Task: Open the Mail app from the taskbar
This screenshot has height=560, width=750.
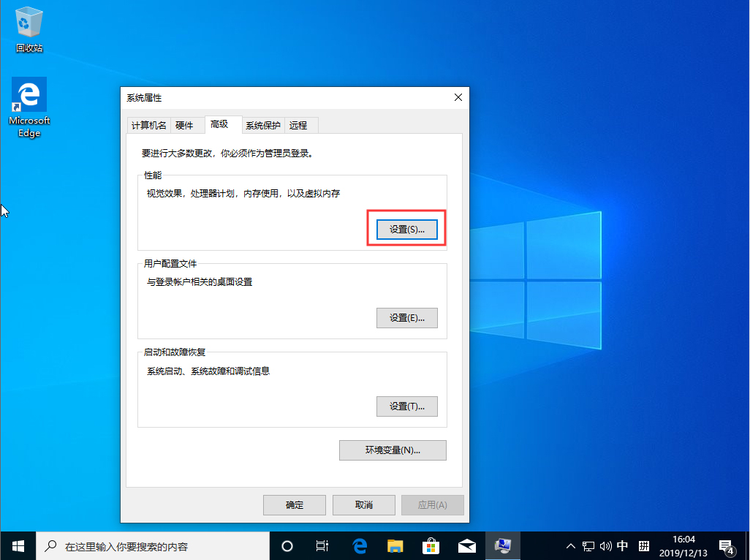Action: [466, 545]
